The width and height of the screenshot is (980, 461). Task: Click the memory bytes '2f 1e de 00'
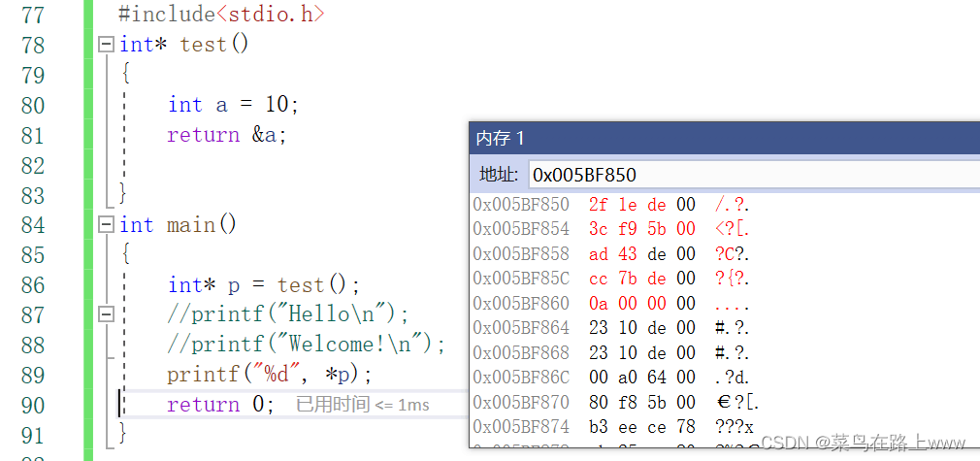click(642, 205)
